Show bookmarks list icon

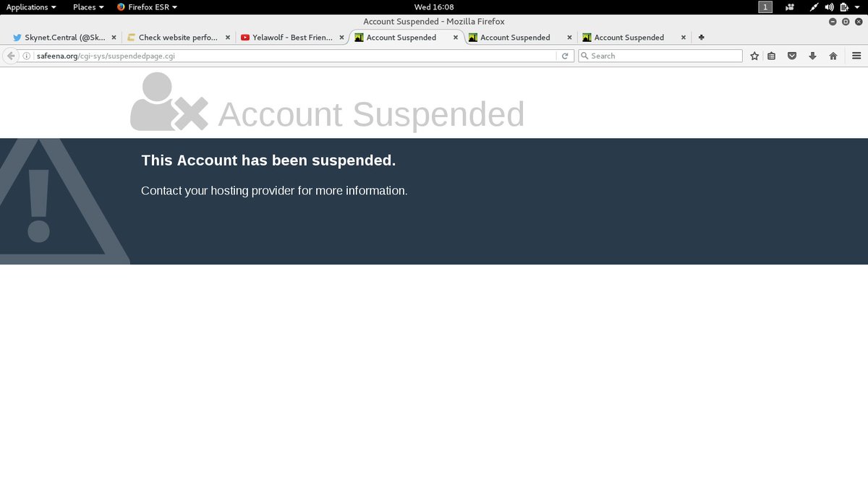(x=772, y=56)
